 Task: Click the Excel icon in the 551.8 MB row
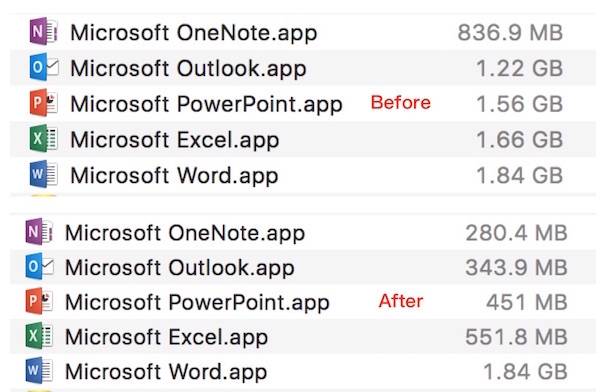tap(39, 336)
